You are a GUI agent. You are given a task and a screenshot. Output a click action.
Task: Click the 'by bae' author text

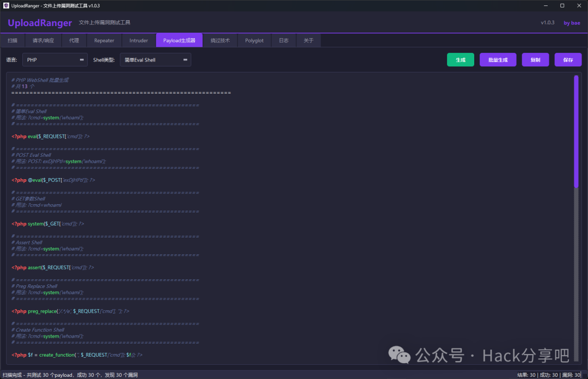[x=572, y=23]
